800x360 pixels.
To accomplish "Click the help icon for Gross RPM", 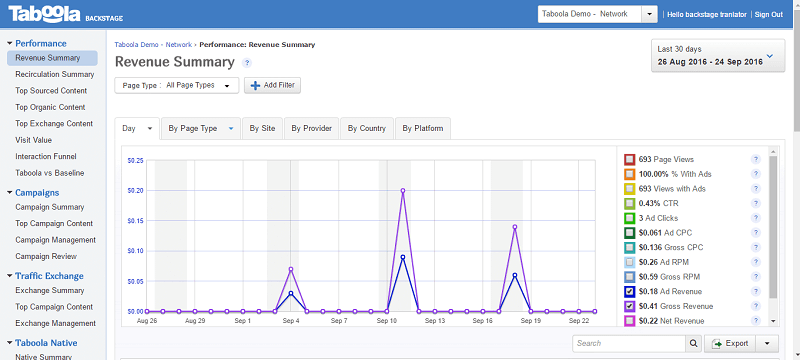I will point(756,277).
